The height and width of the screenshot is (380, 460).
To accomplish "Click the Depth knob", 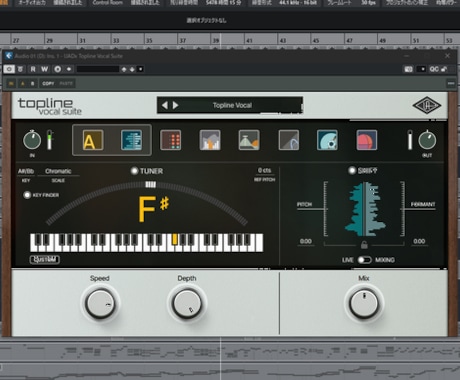I will pos(187,304).
